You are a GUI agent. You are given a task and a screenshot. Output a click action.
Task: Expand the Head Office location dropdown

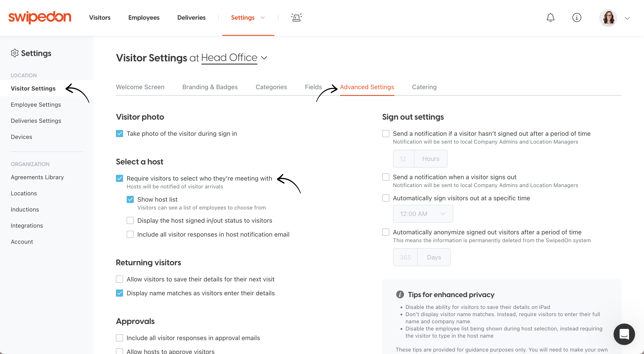click(264, 58)
